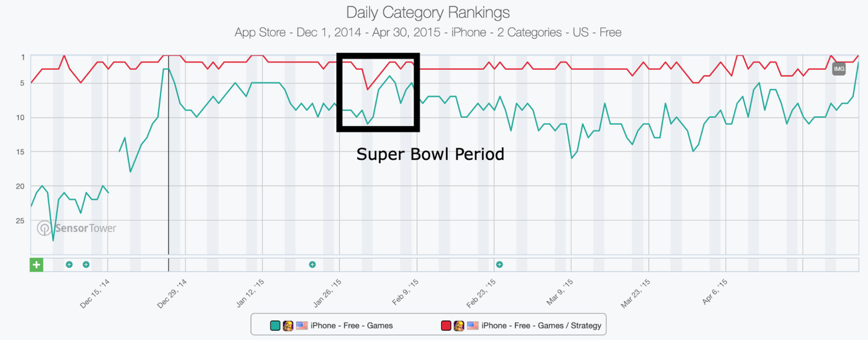Click the red legend color swatch

(x=446, y=326)
